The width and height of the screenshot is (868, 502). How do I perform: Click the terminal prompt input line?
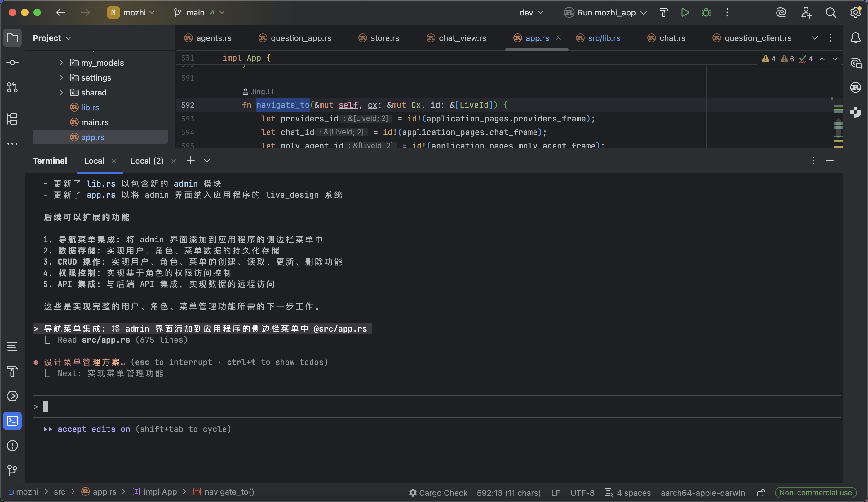click(x=207, y=407)
